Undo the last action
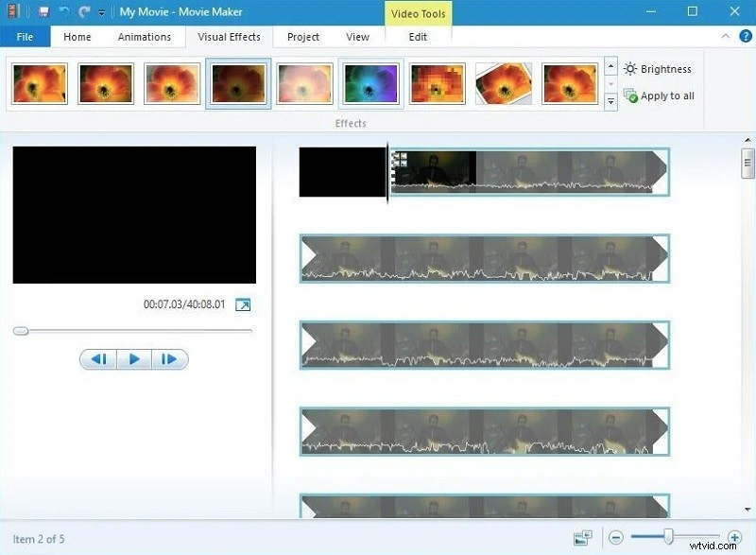The height and width of the screenshot is (555, 756). click(63, 10)
